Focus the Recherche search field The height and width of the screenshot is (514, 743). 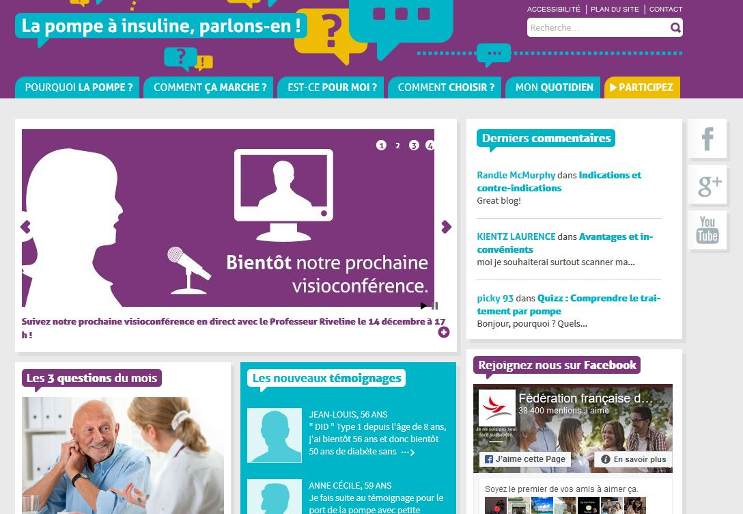598,28
